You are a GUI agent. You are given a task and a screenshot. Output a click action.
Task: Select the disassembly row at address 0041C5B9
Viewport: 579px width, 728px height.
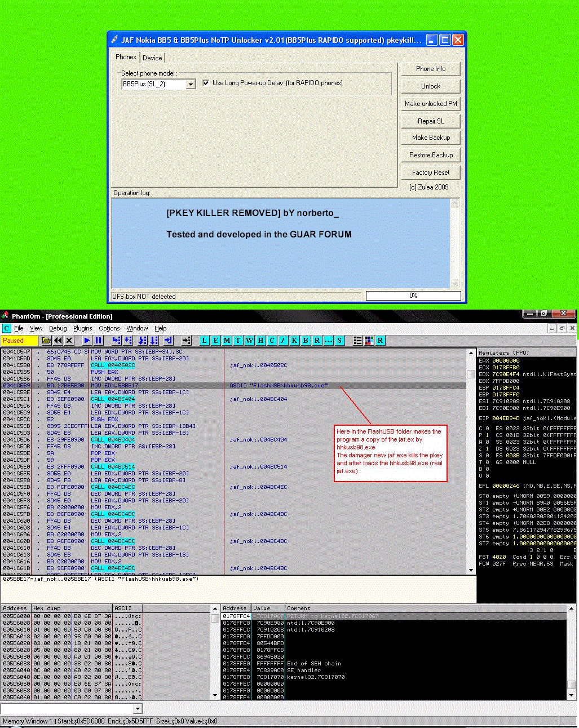[233, 386]
